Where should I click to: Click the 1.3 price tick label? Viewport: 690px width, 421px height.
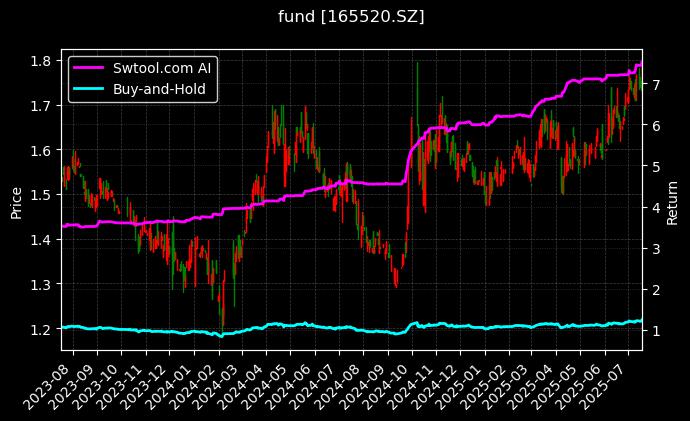tap(43, 285)
